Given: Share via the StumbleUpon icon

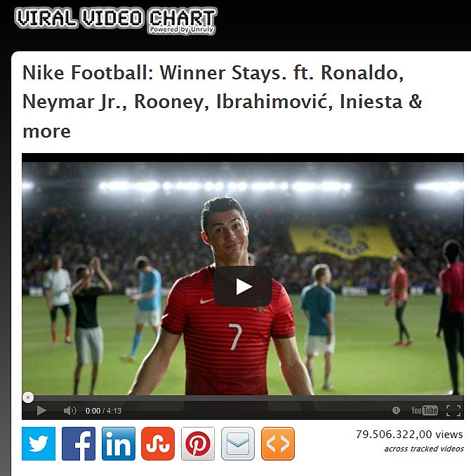Looking at the screenshot, I should [x=158, y=444].
